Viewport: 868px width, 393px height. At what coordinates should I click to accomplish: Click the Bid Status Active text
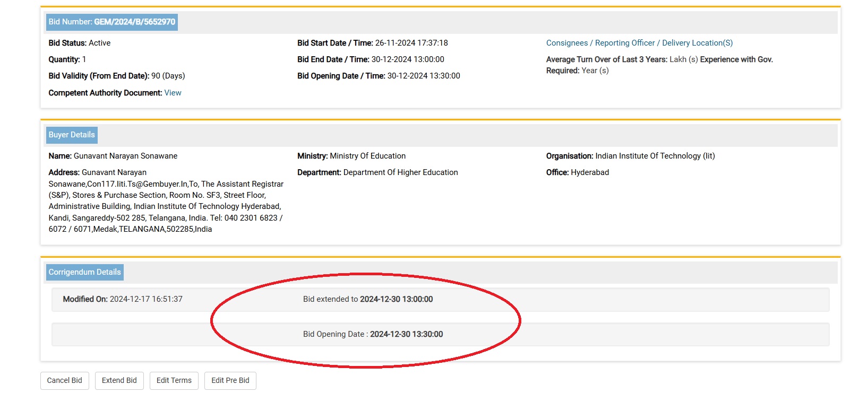click(80, 43)
